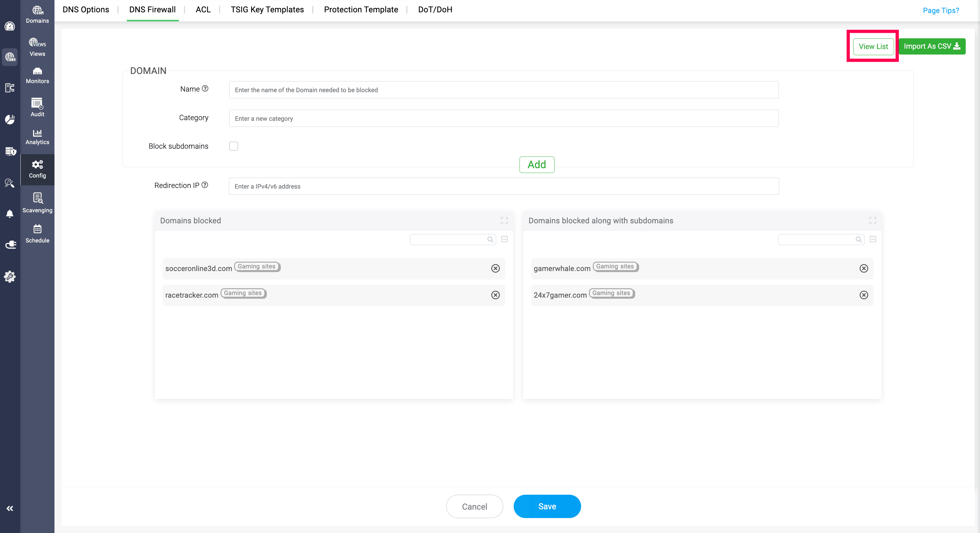Switch to the ACL tab

point(203,10)
